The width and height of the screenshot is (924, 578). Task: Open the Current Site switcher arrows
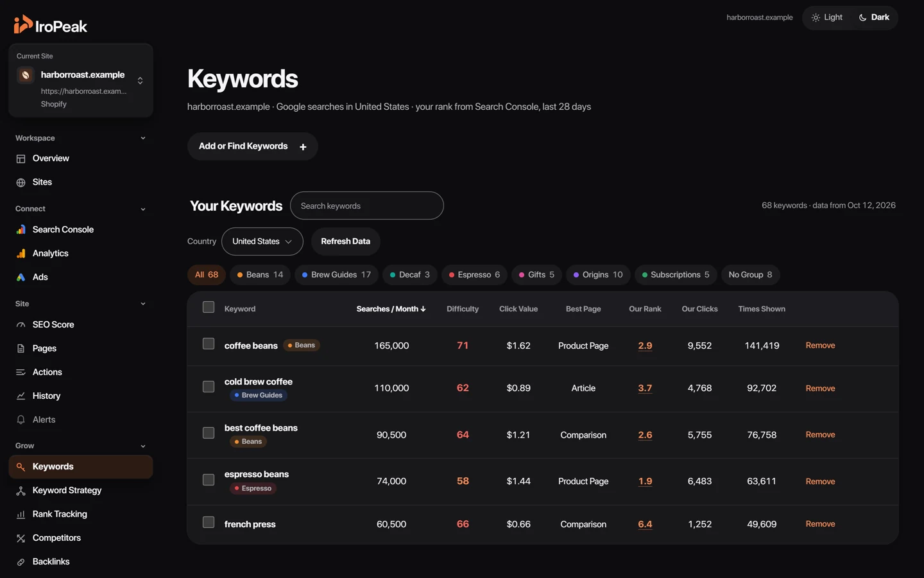140,80
